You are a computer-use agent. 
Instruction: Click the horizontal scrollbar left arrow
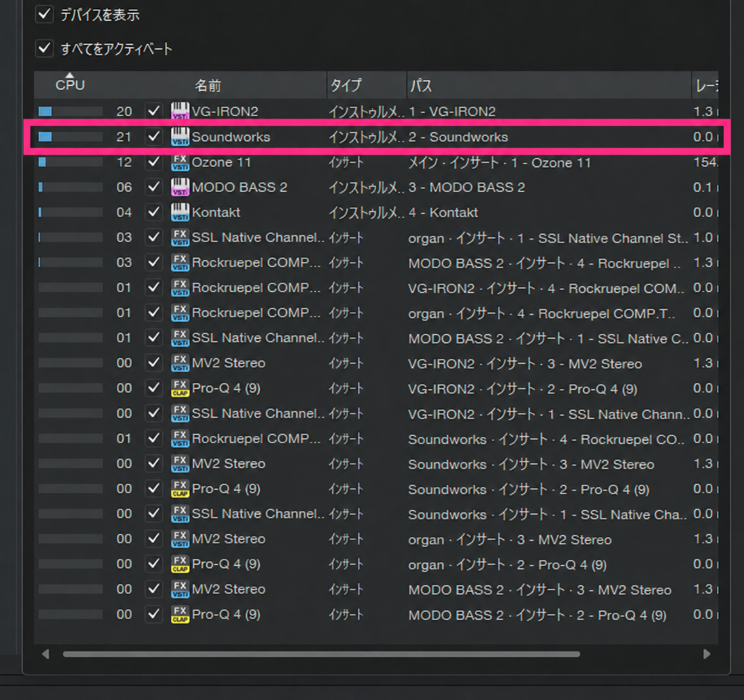click(45, 654)
